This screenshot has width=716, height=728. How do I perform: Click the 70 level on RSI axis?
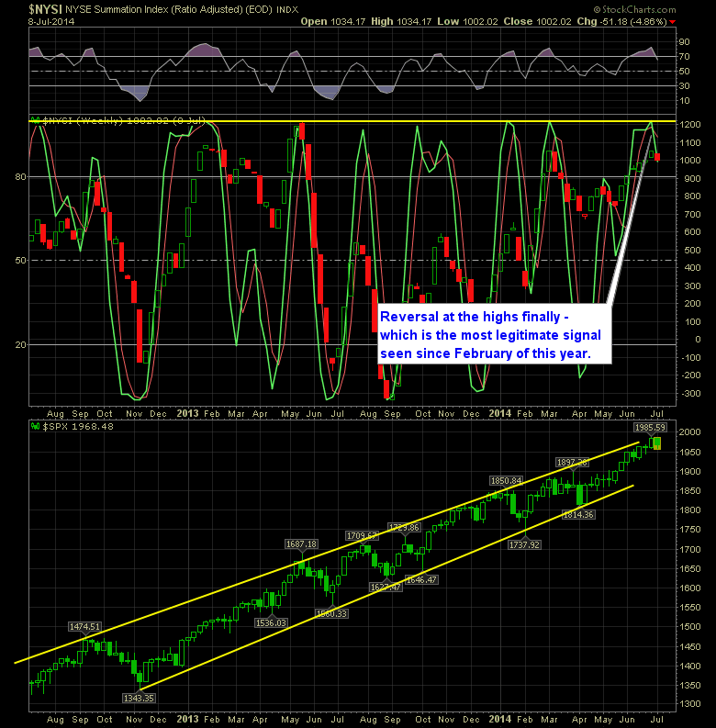[x=685, y=57]
